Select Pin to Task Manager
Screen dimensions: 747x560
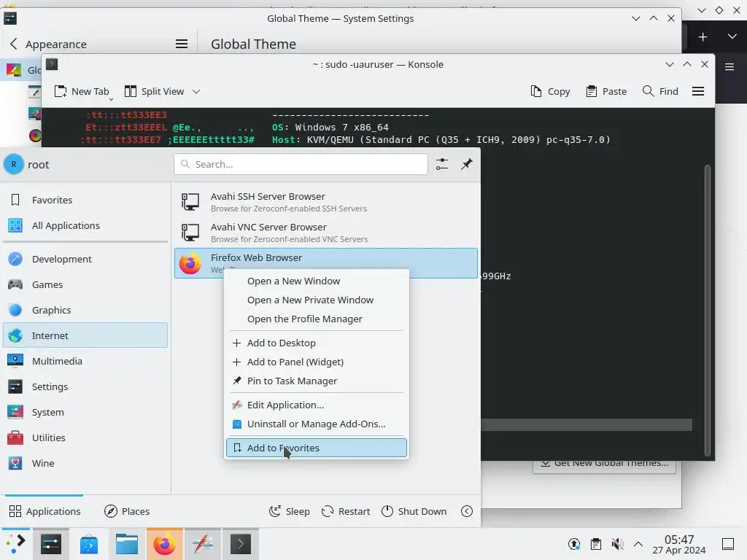point(317,381)
